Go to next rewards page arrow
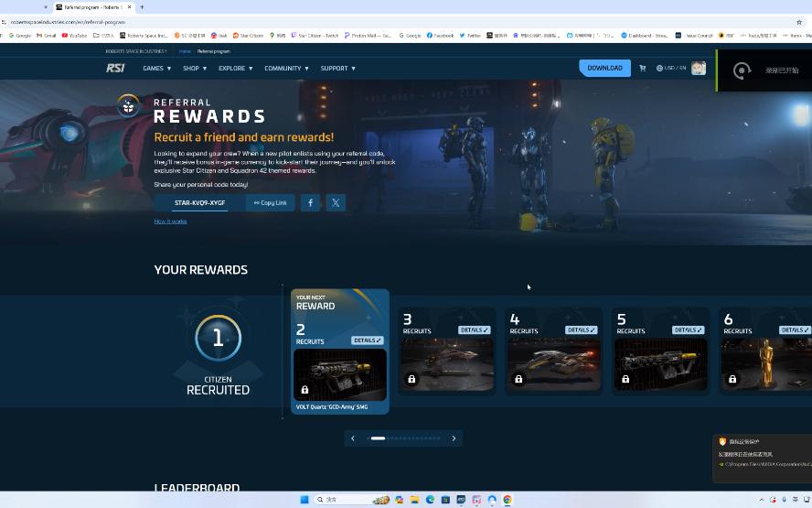The height and width of the screenshot is (508, 812). point(454,438)
